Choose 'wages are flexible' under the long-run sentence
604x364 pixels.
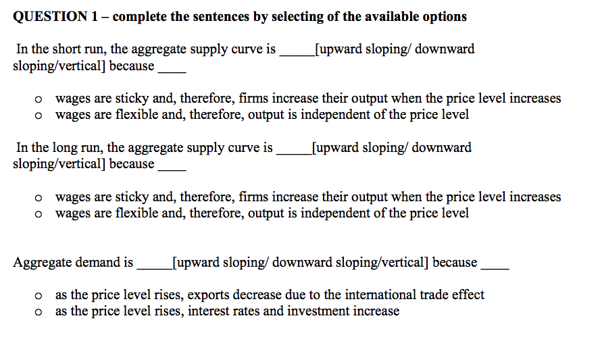coord(41,215)
